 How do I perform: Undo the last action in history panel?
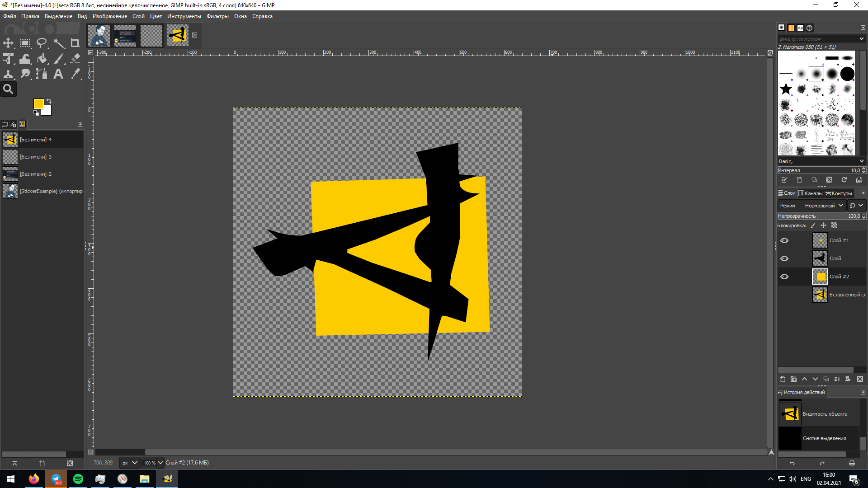792,463
